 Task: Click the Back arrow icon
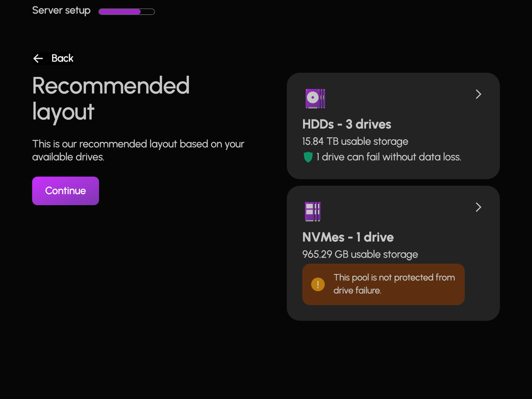38,58
